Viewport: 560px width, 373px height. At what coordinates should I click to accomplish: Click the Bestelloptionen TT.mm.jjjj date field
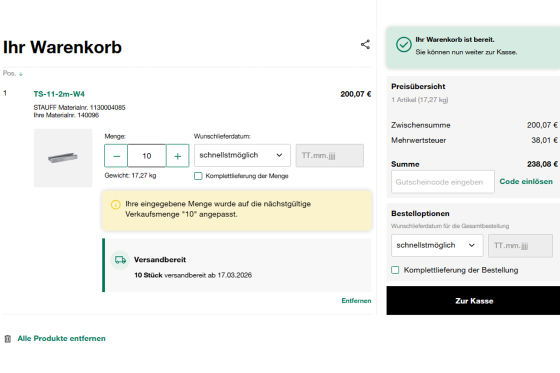tap(520, 245)
